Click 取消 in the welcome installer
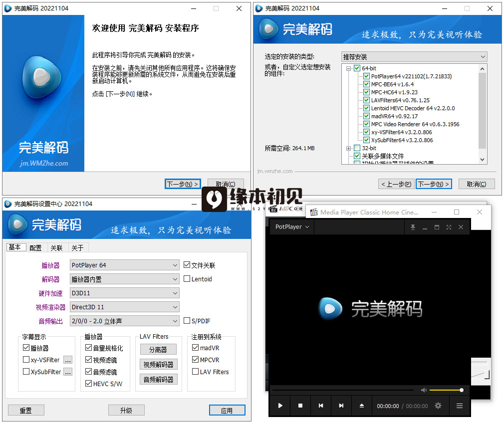The width and height of the screenshot is (504, 424). point(226,184)
